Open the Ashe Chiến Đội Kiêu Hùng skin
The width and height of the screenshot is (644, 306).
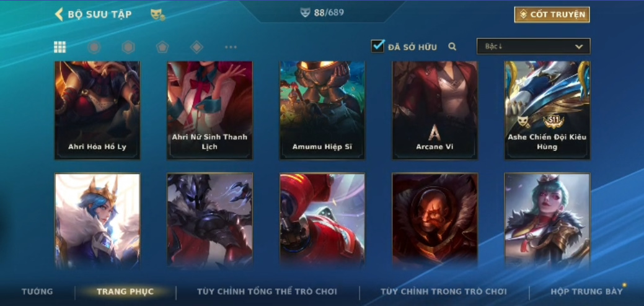click(x=547, y=110)
